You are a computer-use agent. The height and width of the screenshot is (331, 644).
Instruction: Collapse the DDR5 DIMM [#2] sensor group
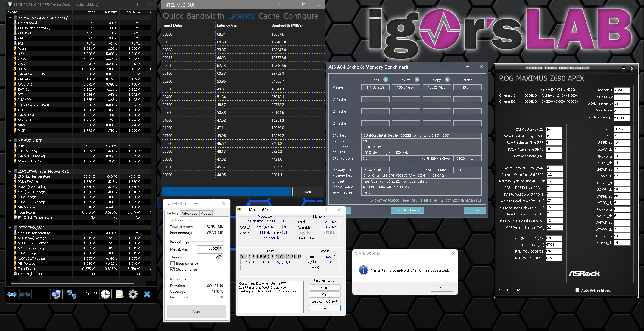click(10, 228)
